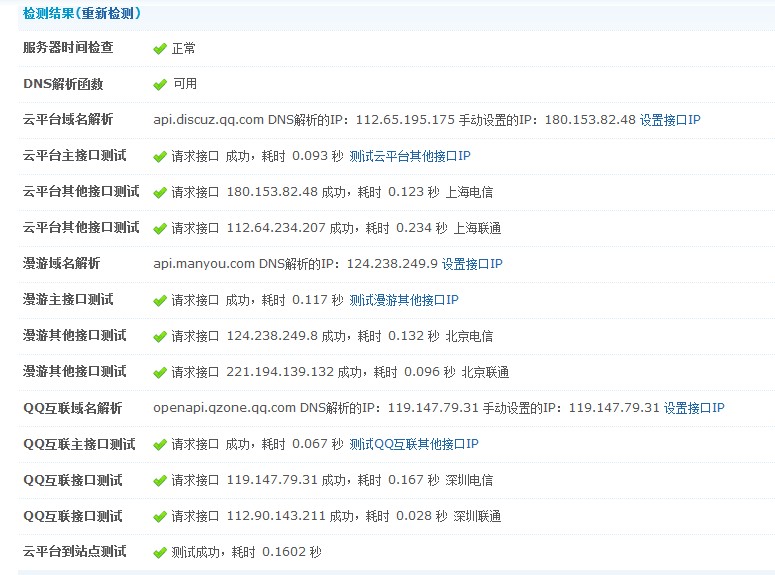Click the 上海电信 location text
The width and height of the screenshot is (775, 575).
(470, 192)
